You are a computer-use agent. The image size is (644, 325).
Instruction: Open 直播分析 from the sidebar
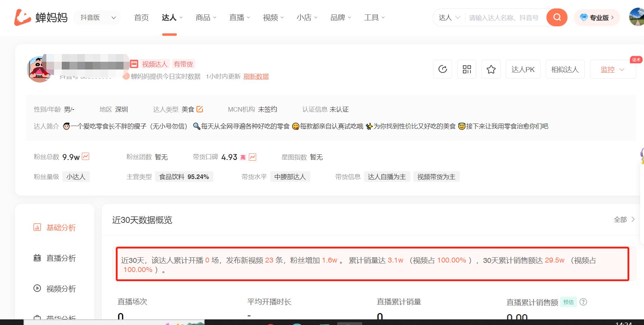[x=61, y=258]
